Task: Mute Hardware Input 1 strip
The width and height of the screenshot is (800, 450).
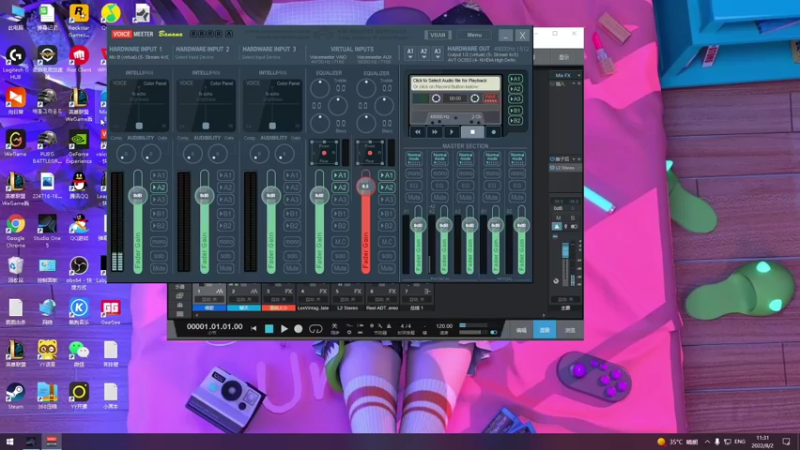Action: tap(159, 268)
